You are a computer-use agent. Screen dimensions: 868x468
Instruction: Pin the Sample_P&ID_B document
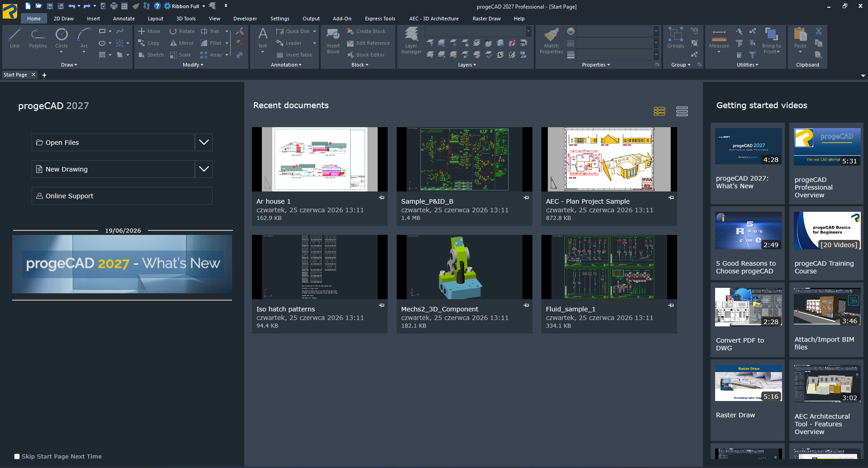(526, 198)
